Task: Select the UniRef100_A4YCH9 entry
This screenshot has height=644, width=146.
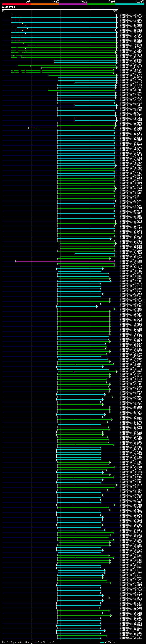Action: [x=131, y=452]
